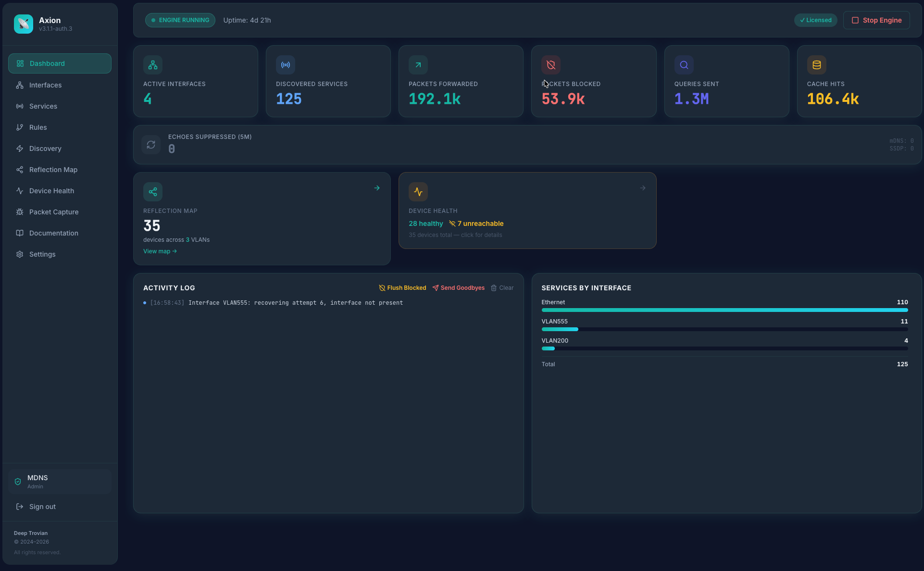Click the Deep Trovian footer text
The width and height of the screenshot is (924, 571).
click(x=31, y=533)
